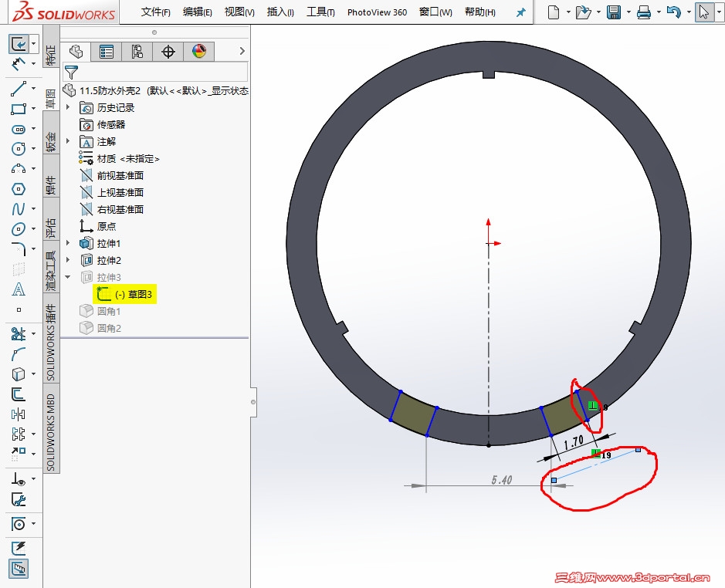This screenshot has height=588, width=725.
Task: Open the DisplayManager tab icon
Action: (x=199, y=51)
